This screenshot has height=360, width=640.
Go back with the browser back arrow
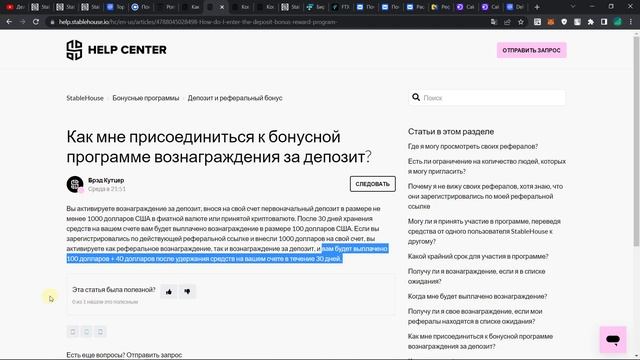tap(9, 22)
